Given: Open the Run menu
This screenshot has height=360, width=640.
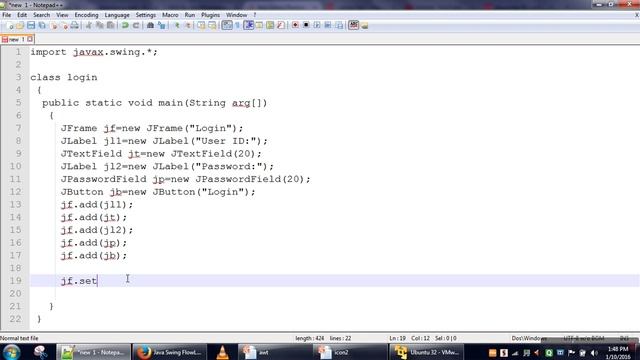Looking at the screenshot, I should pyautogui.click(x=190, y=15).
